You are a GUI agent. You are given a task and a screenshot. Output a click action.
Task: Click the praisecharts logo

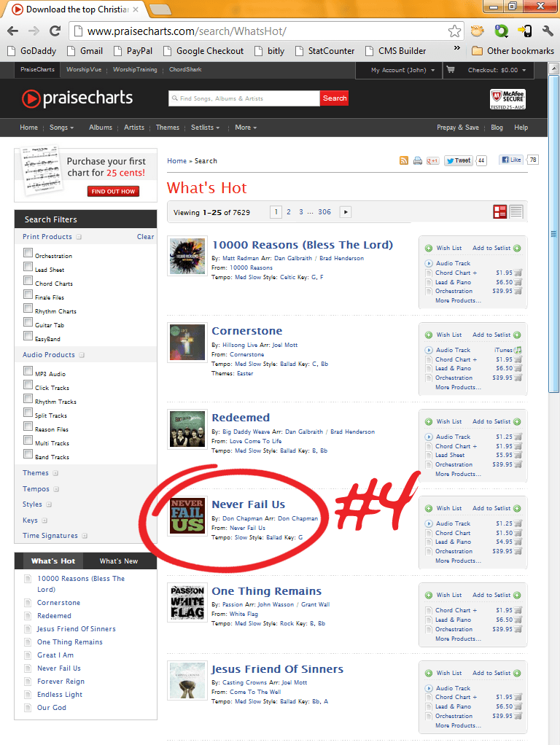77,98
